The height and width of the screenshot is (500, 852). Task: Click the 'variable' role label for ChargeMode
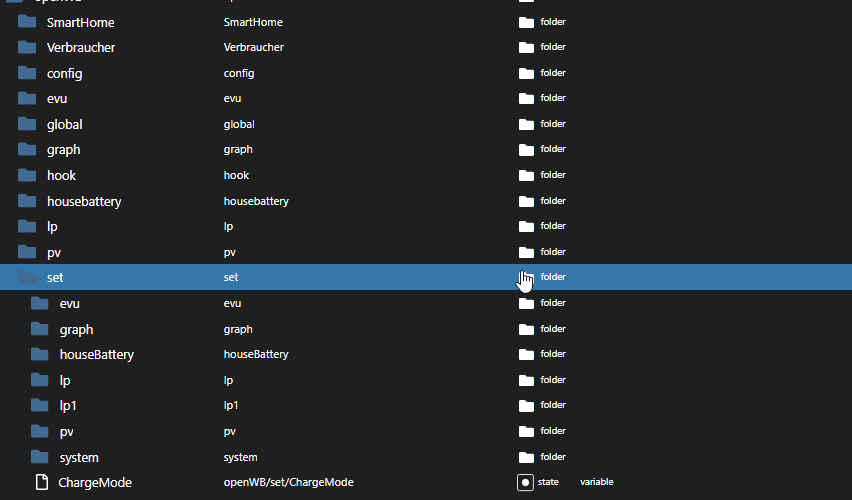tap(596, 482)
